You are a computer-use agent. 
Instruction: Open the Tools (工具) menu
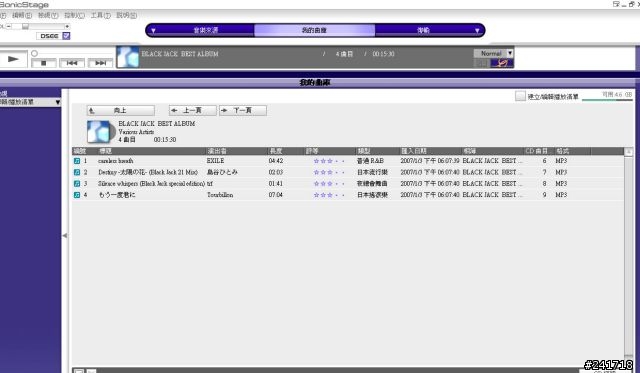pyautogui.click(x=100, y=16)
